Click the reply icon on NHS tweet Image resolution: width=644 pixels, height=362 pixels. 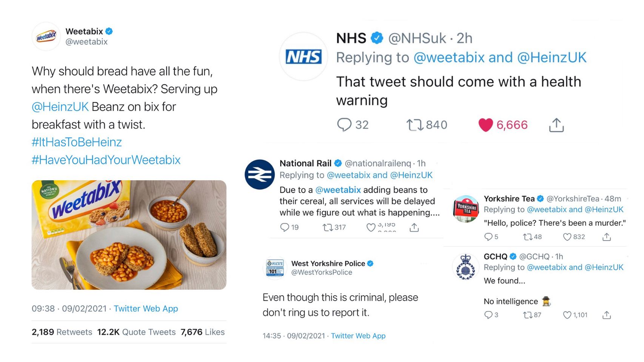coord(344,125)
